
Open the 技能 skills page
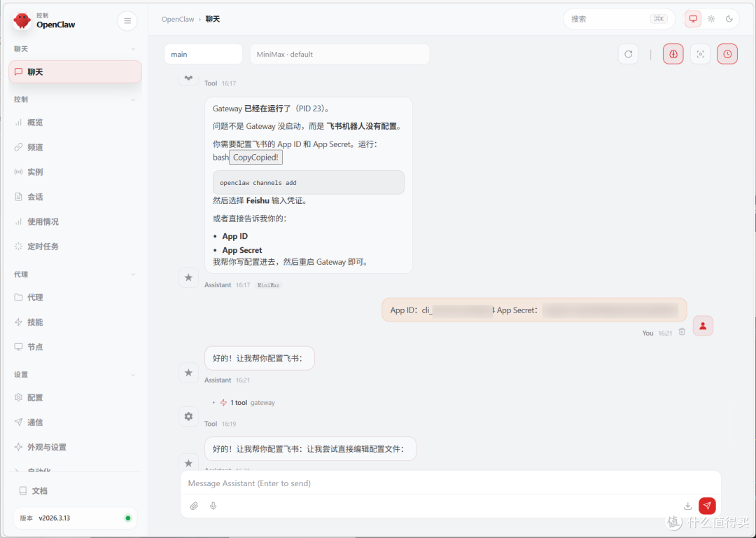pos(75,322)
